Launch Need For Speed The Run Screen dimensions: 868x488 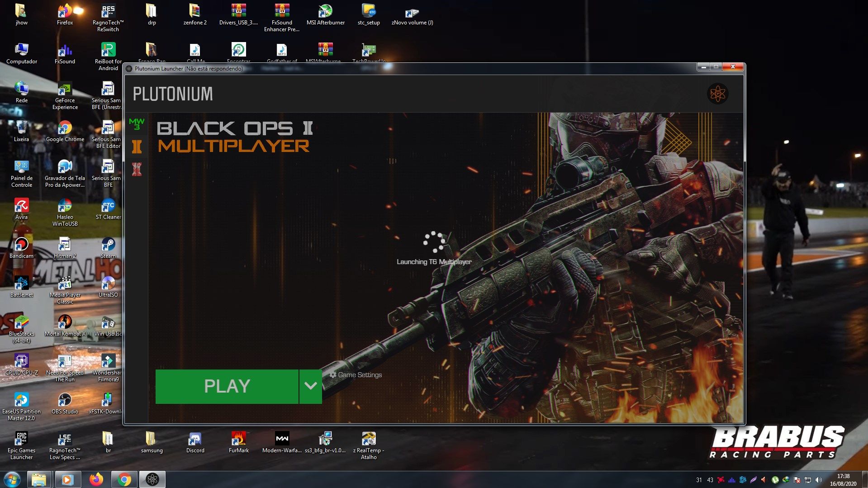point(65,368)
